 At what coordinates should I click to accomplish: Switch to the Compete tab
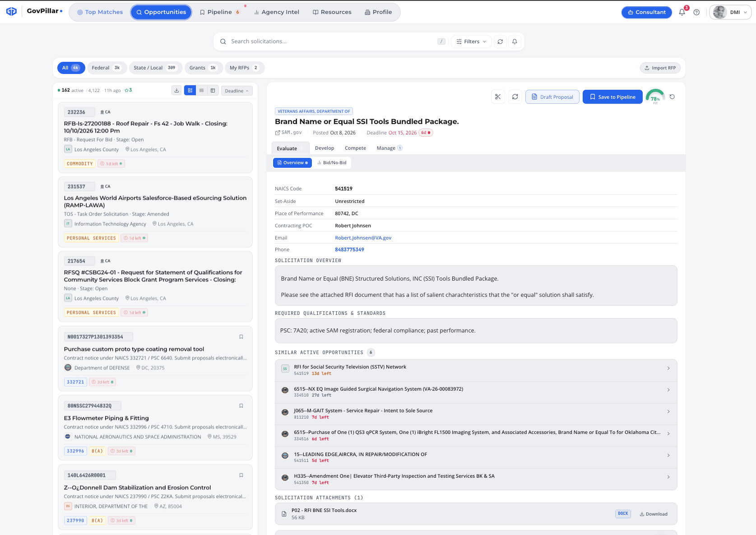355,148
